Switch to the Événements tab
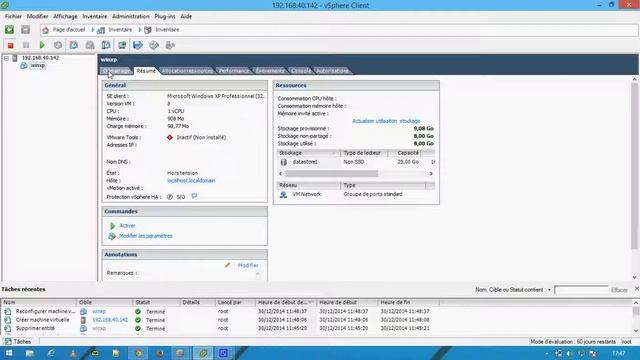Viewport: 640px width, 360px height. pyautogui.click(x=270, y=71)
